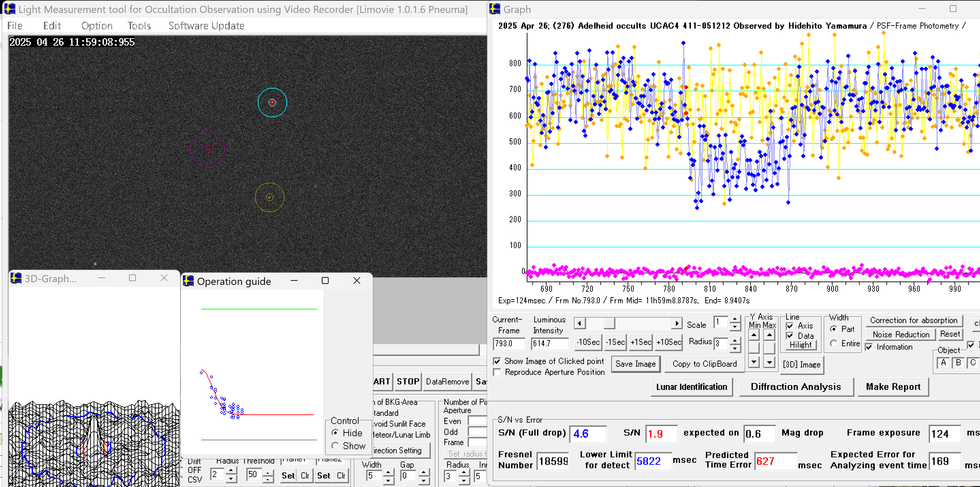980x487 pixels.
Task: Click Limovie icon in Graph title bar
Action: [494, 9]
